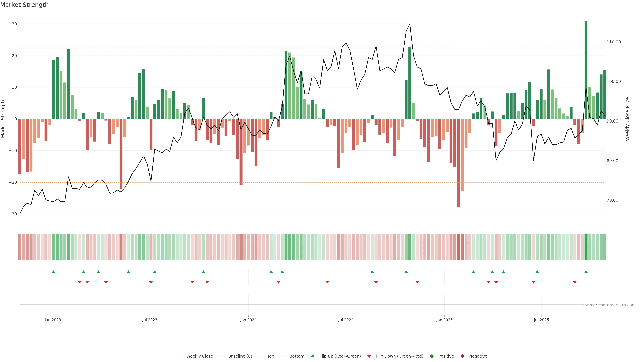Click the darkest green cell in heat strip
Screen dimensions: 644x362
[x=586, y=247]
